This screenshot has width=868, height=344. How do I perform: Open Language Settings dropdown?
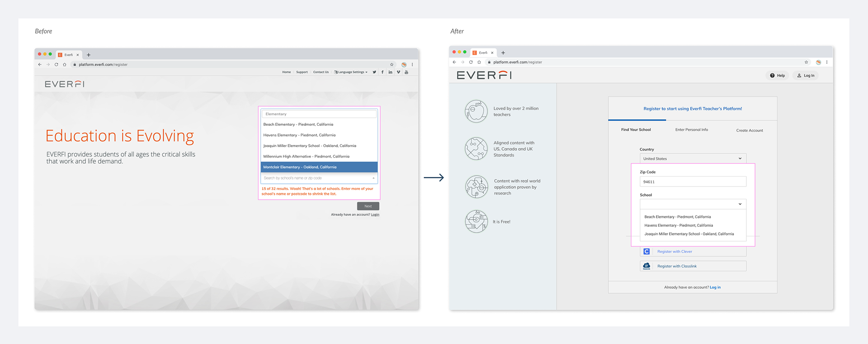tap(351, 72)
